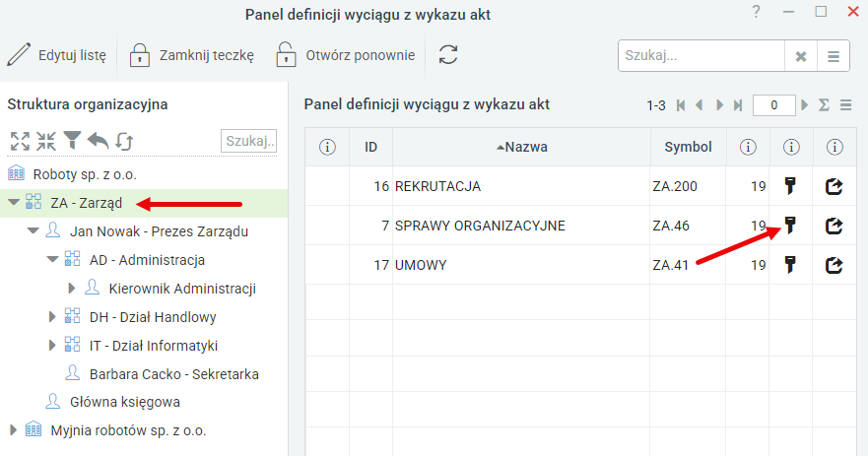Open the table options menu icon
This screenshot has width=868, height=456.
pyautogui.click(x=845, y=105)
